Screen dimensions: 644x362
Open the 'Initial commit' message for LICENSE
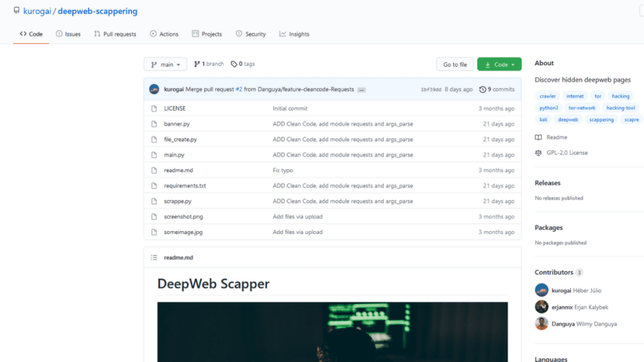[x=290, y=108]
